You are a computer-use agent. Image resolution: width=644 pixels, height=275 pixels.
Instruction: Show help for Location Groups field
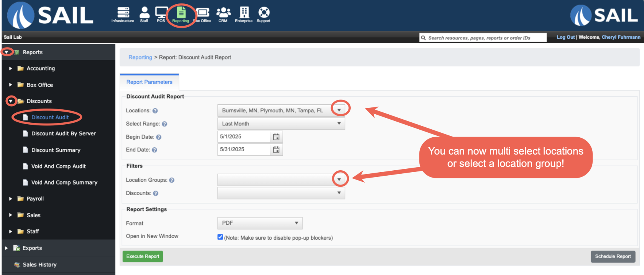pyautogui.click(x=172, y=180)
